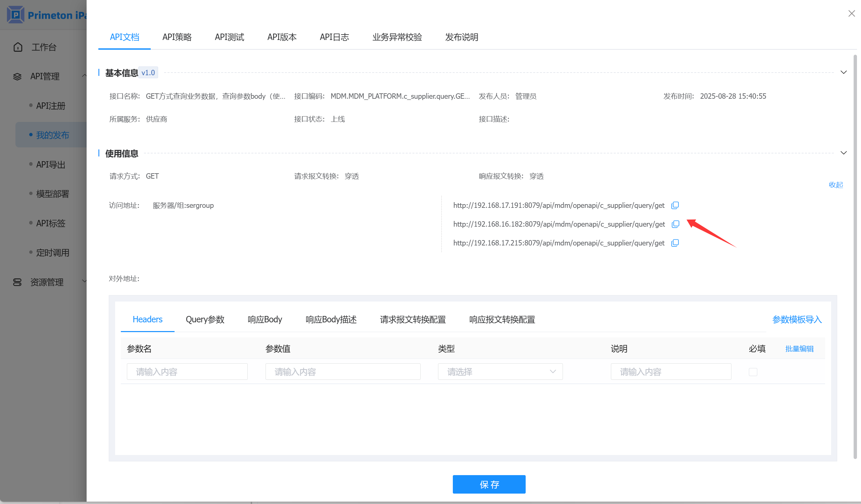
Task: Click the drawer's vertical scrollbar
Action: pos(855,256)
